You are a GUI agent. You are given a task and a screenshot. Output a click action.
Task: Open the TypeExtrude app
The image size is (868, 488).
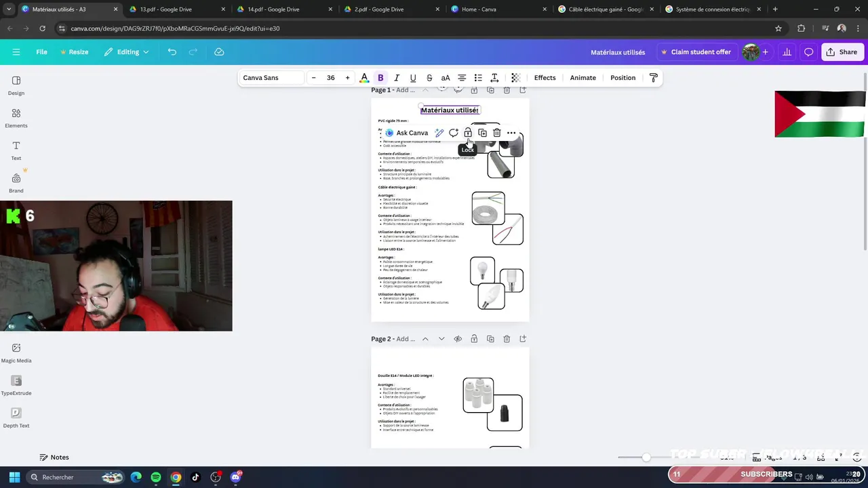(16, 385)
